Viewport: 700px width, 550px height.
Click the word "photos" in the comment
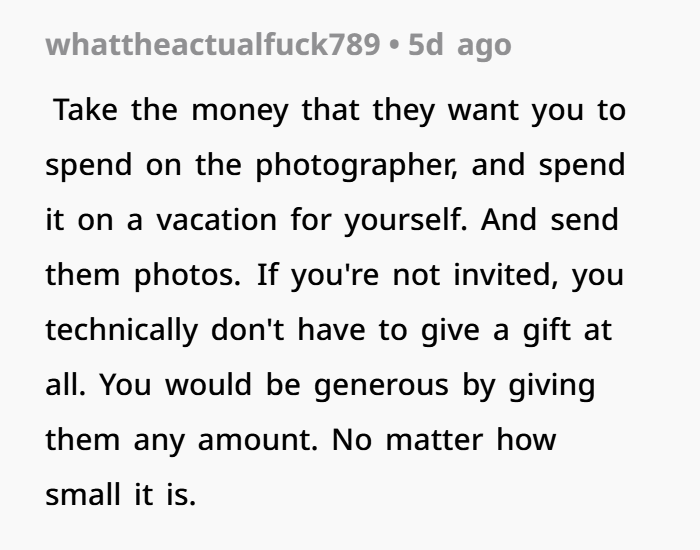click(186, 275)
